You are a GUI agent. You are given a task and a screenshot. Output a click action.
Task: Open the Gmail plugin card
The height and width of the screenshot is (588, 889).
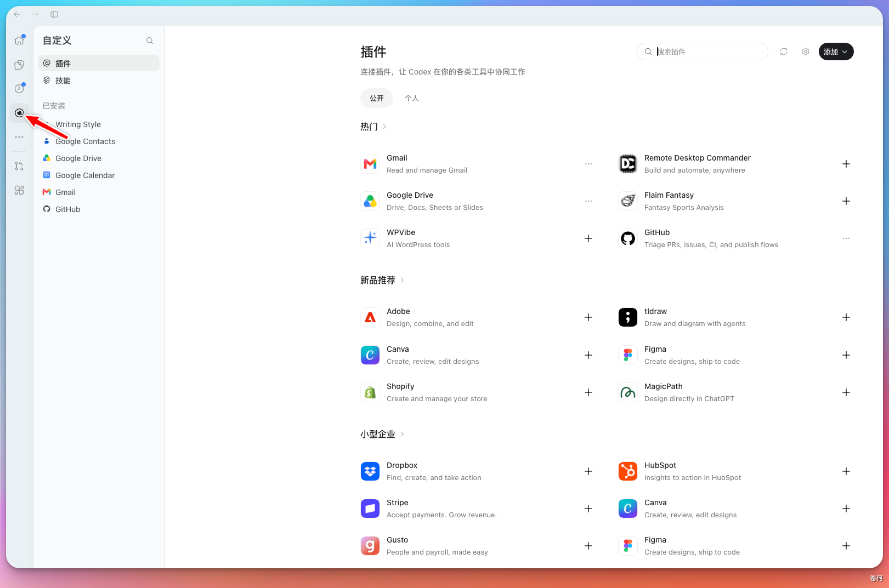477,164
